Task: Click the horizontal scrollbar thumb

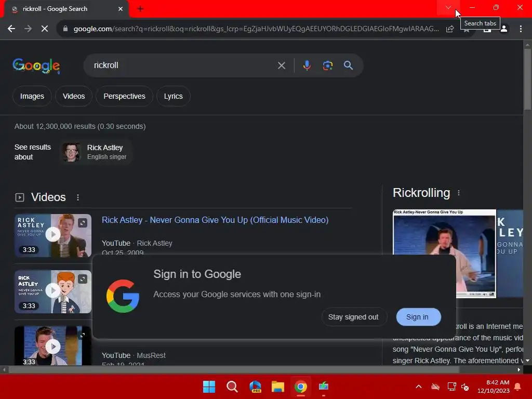Action: (x=233, y=370)
